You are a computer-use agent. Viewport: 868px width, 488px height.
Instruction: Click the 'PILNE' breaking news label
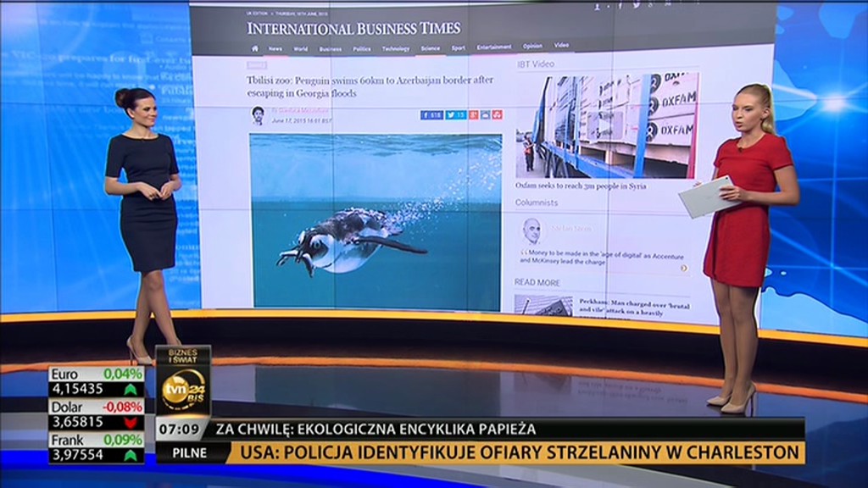(189, 453)
